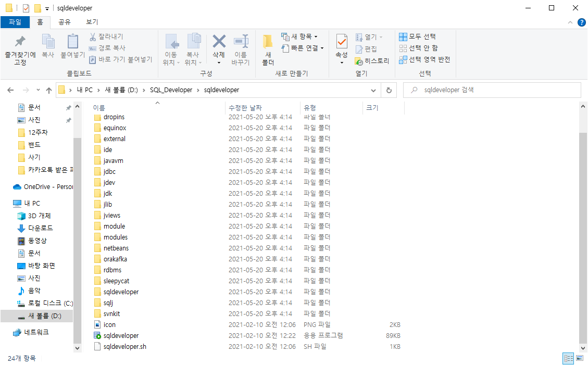Click the back navigation arrow
The width and height of the screenshot is (588, 365).
click(10, 90)
